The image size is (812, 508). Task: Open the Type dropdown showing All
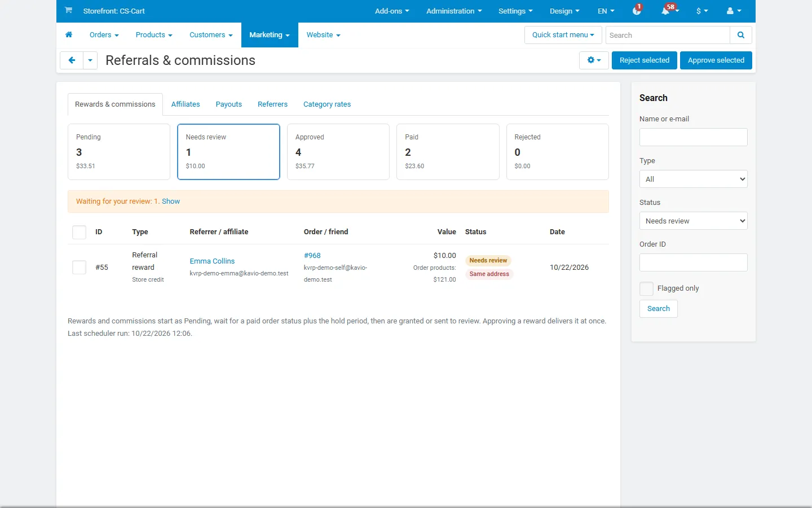(694, 179)
